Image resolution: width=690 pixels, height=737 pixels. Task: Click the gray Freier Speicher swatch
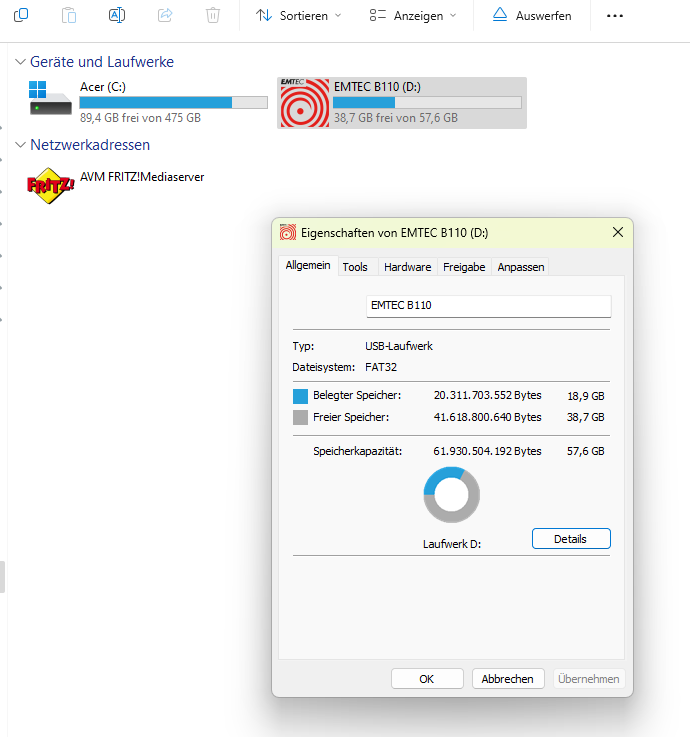click(300, 417)
